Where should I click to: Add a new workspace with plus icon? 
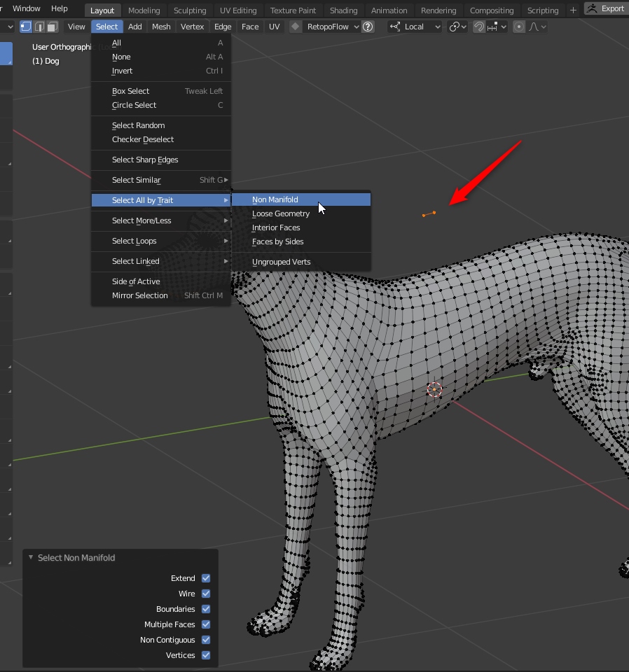[x=573, y=10]
